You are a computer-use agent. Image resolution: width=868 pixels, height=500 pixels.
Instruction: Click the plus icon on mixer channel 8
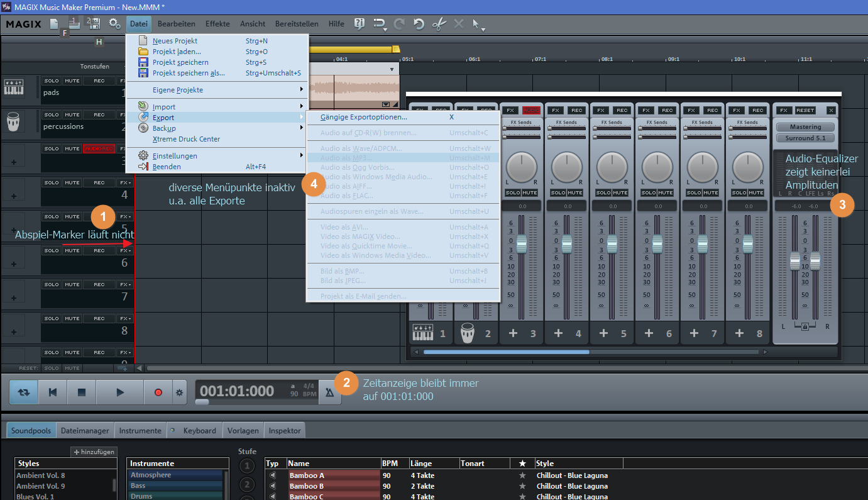[739, 333]
